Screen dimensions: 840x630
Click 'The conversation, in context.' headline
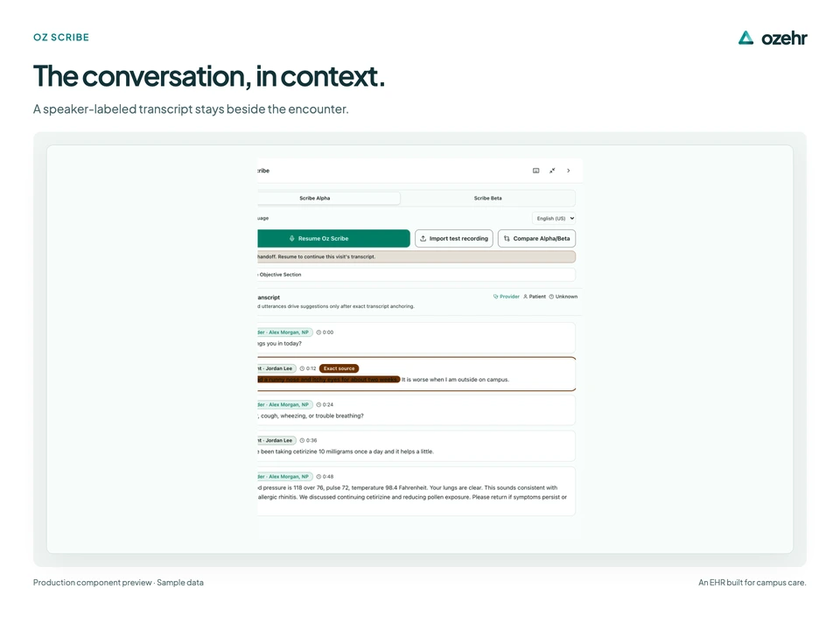209,76
